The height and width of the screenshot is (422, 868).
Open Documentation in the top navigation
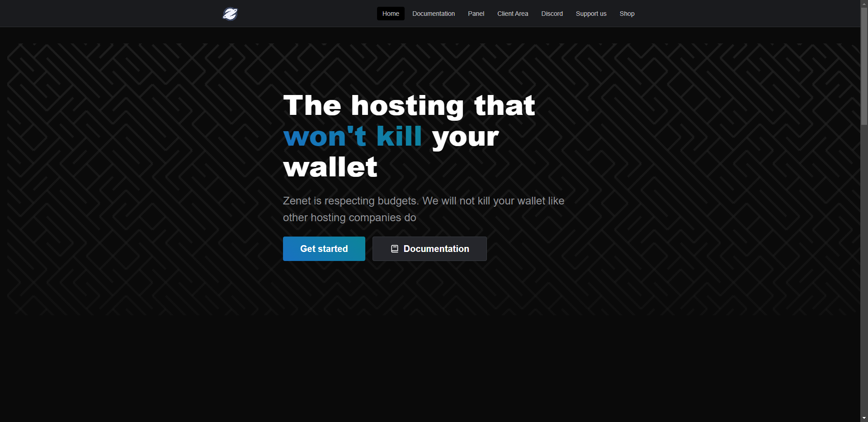[434, 14]
